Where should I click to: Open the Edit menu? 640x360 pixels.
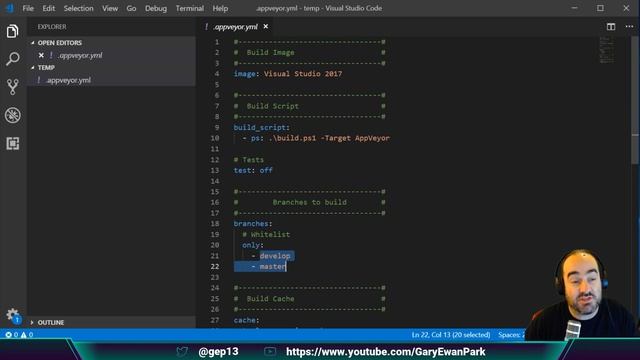[x=49, y=8]
